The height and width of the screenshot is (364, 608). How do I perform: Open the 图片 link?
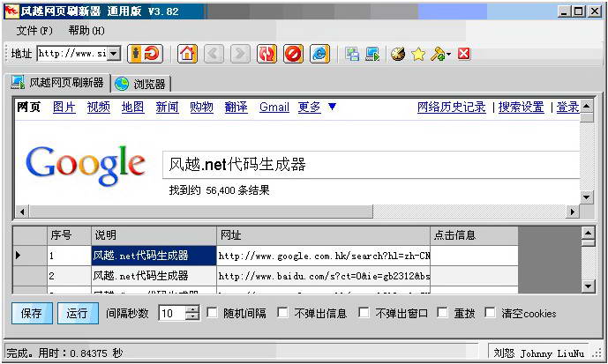click(64, 107)
